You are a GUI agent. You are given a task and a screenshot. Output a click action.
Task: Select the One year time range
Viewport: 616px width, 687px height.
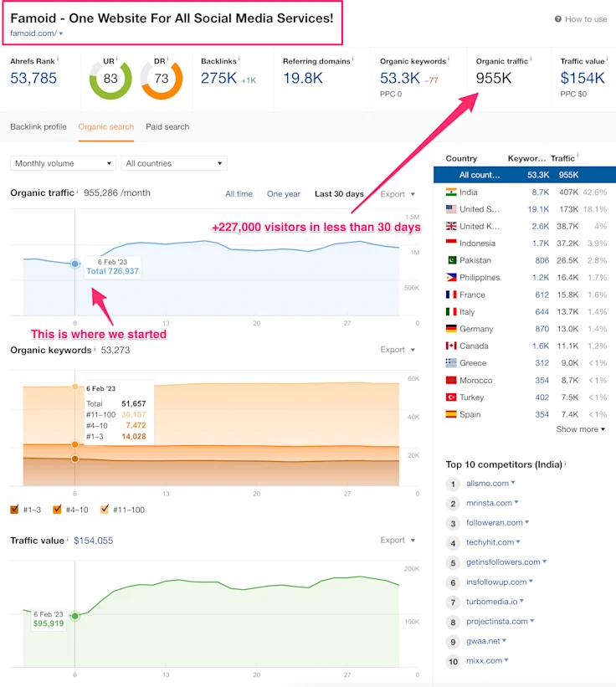click(x=283, y=194)
